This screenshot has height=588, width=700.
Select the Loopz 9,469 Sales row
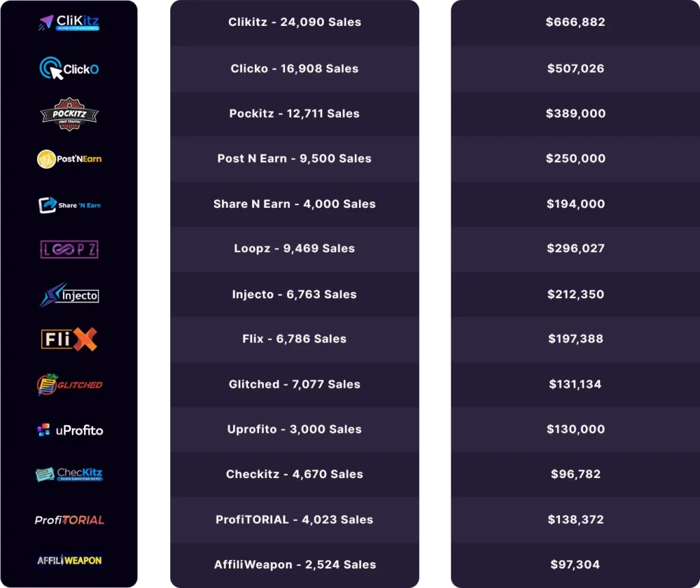click(295, 249)
